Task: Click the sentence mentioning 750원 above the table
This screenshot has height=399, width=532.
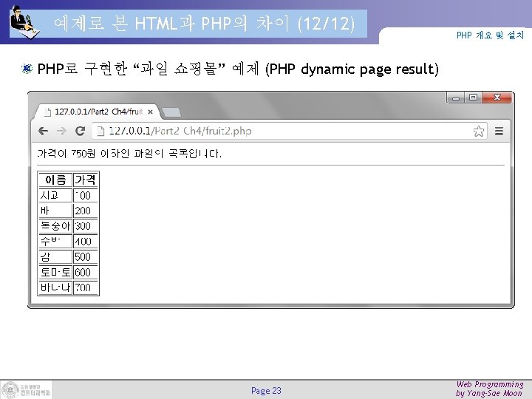Action: pos(129,154)
